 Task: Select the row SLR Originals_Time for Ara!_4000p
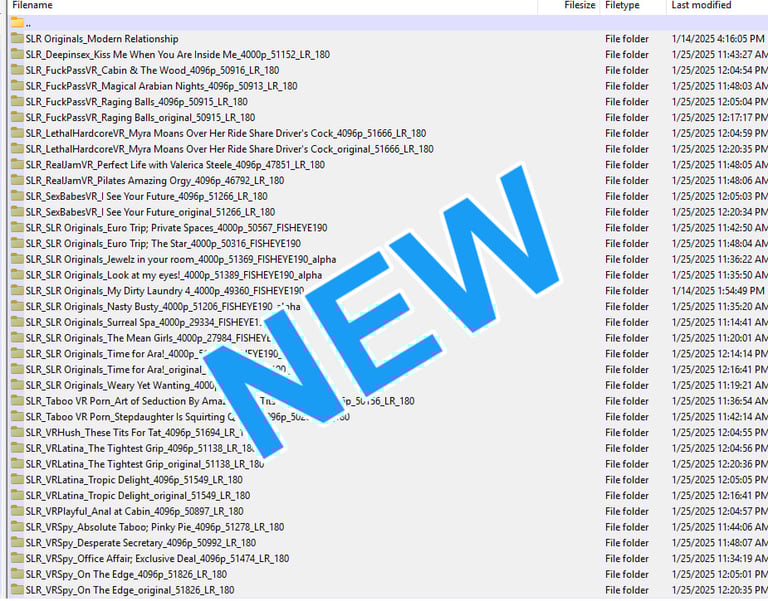[388, 353]
